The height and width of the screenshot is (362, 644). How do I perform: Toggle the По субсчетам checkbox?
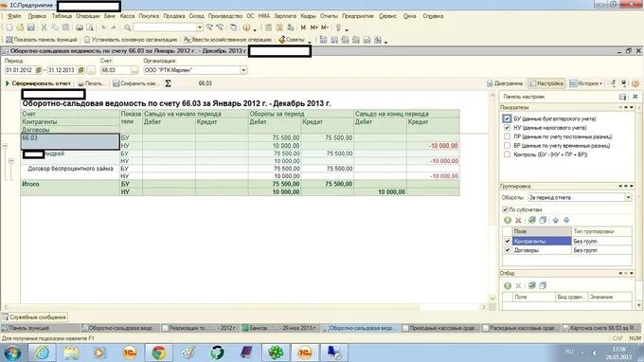[505, 210]
